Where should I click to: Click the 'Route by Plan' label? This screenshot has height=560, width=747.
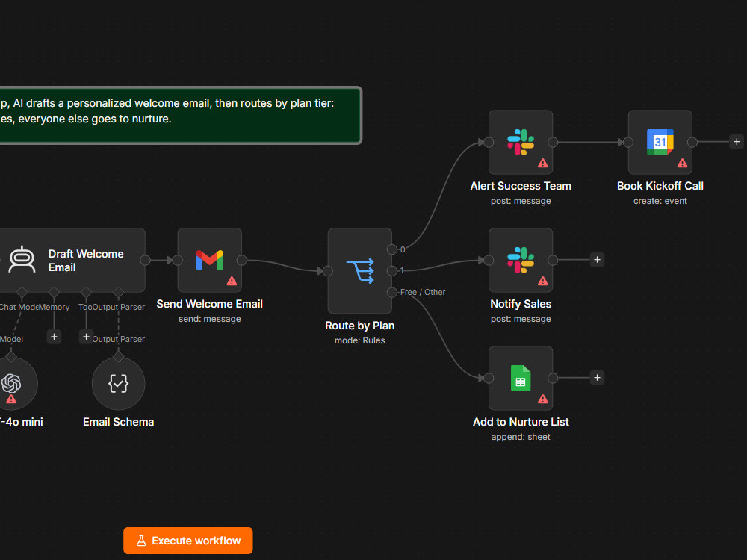[360, 326]
